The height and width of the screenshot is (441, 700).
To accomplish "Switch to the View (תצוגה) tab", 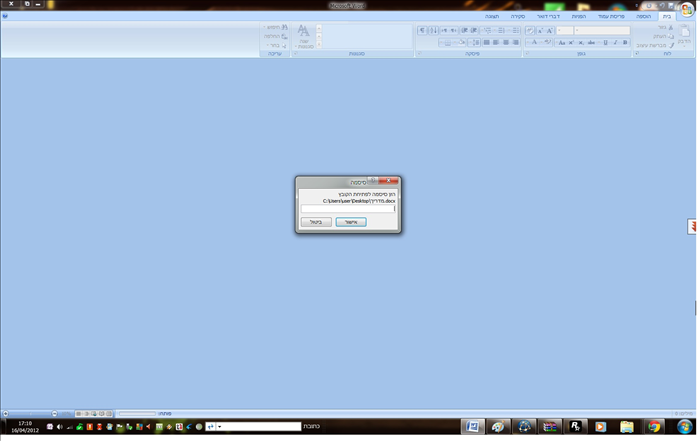I will pyautogui.click(x=492, y=16).
